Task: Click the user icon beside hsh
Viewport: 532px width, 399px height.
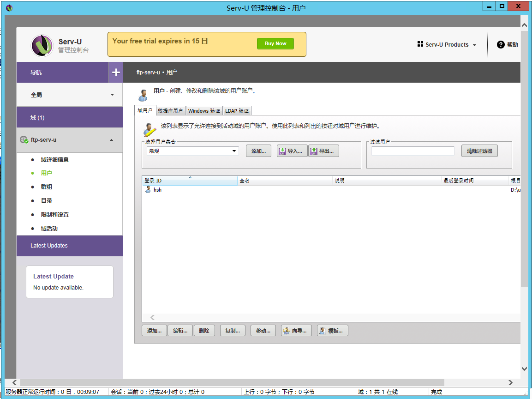Action: tap(148, 189)
